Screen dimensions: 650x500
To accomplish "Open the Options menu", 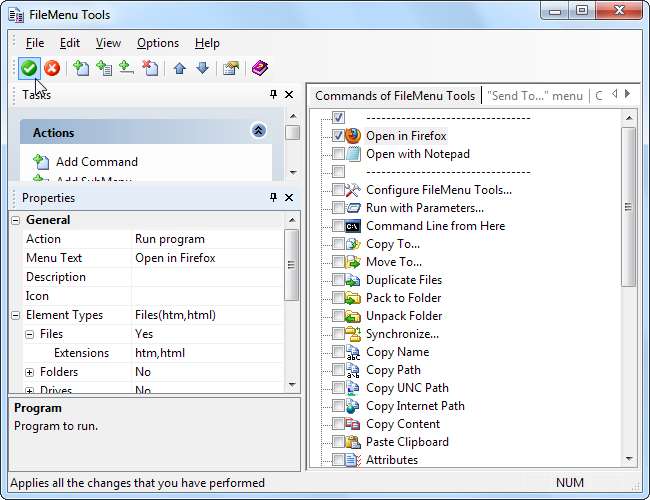I will click(x=157, y=43).
